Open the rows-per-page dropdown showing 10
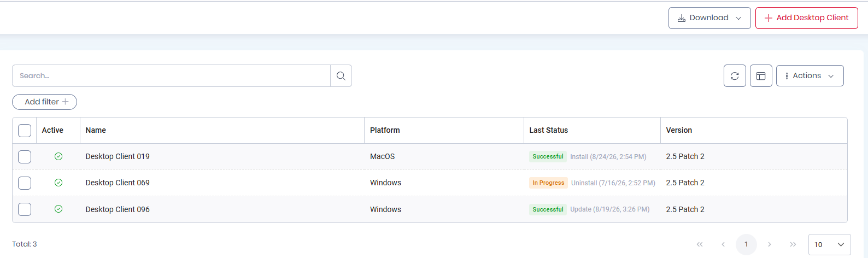Viewport: 868px width, 258px height. click(829, 244)
